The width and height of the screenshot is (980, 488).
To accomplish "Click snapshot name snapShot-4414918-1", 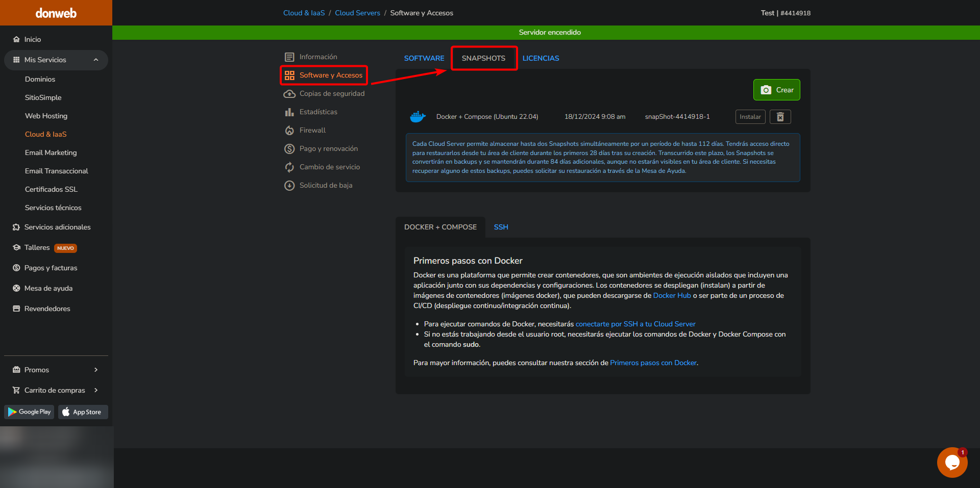I will pos(677,117).
